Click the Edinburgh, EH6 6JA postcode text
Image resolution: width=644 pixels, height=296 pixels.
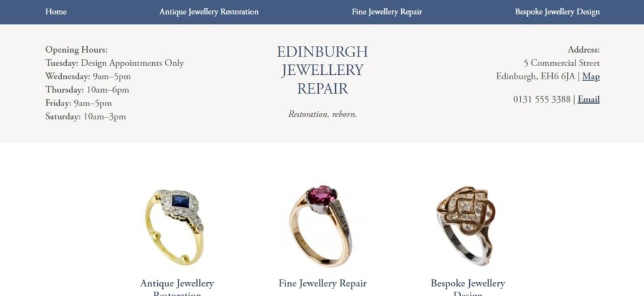[536, 77]
